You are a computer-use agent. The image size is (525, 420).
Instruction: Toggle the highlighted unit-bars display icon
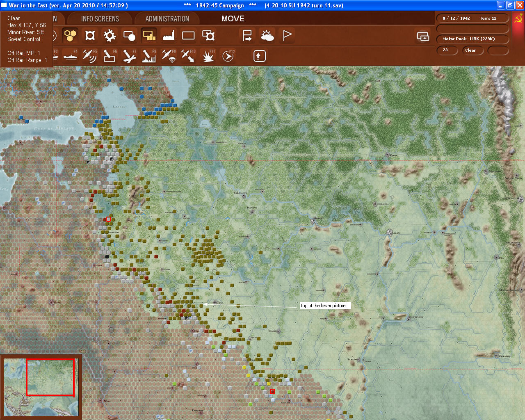point(149,36)
